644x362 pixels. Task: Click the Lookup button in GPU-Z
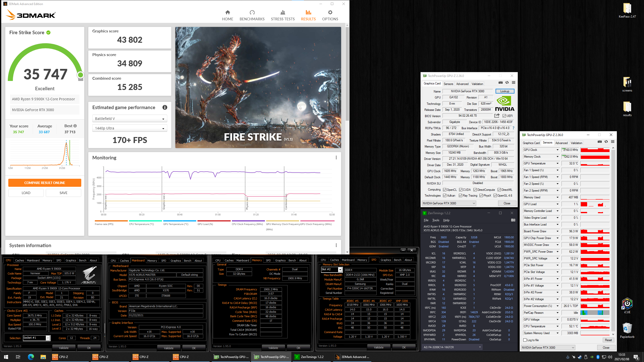(505, 91)
